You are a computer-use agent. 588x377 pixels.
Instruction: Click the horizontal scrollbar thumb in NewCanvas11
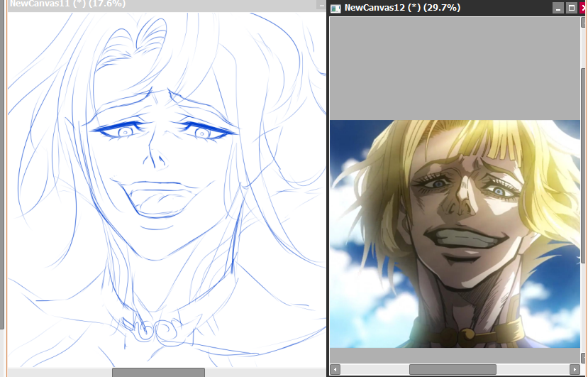[x=159, y=373]
